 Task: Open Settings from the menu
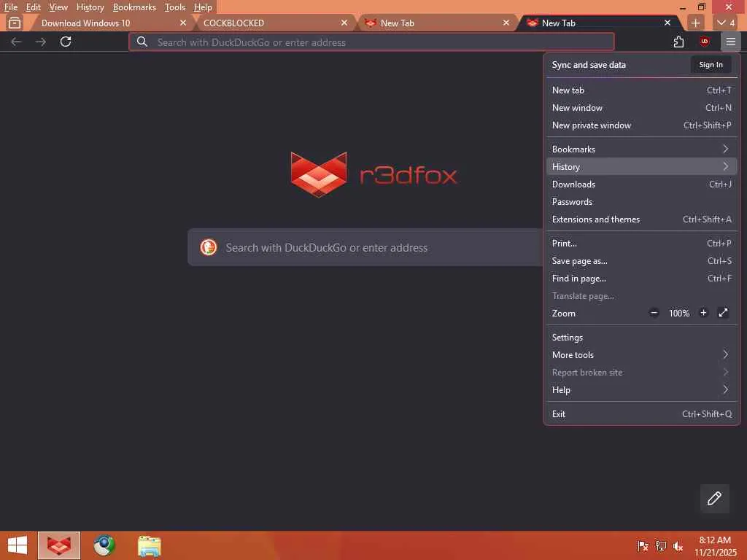642,337
